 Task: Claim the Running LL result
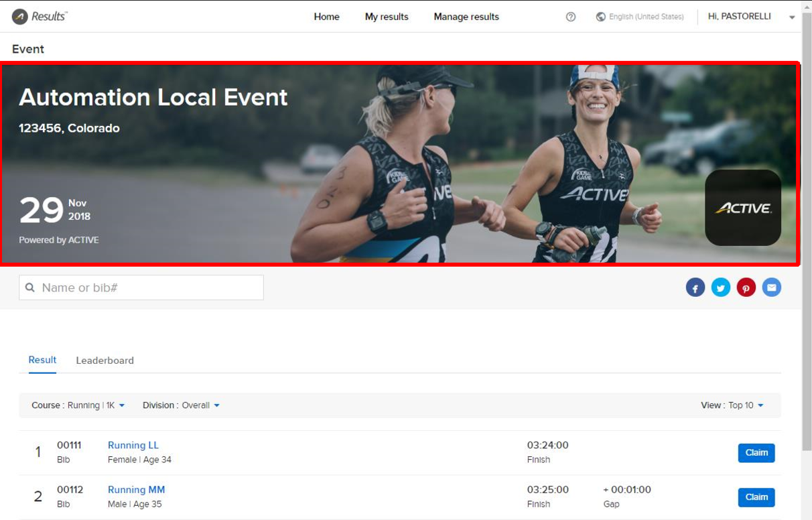pos(756,453)
